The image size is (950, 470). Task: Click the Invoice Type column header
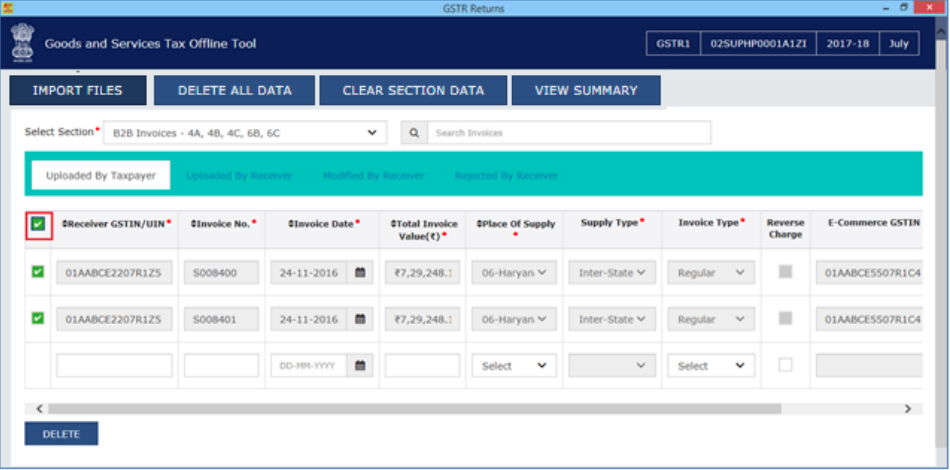(x=711, y=223)
